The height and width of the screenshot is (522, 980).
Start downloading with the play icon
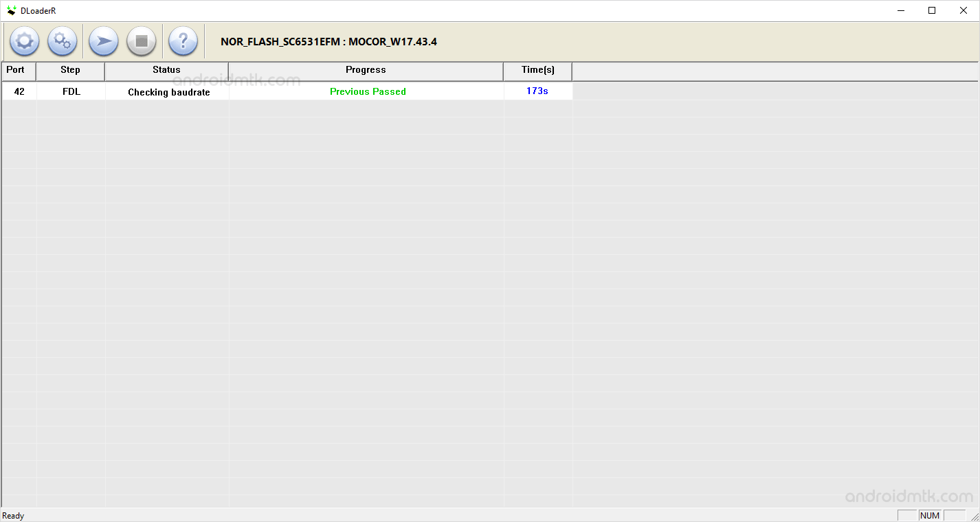[x=103, y=41]
